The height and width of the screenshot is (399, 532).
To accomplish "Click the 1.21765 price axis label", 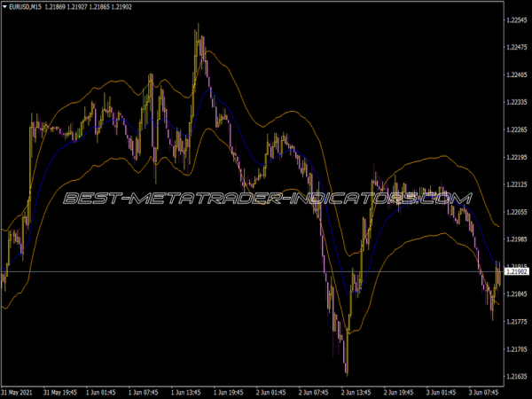I will click(515, 322).
